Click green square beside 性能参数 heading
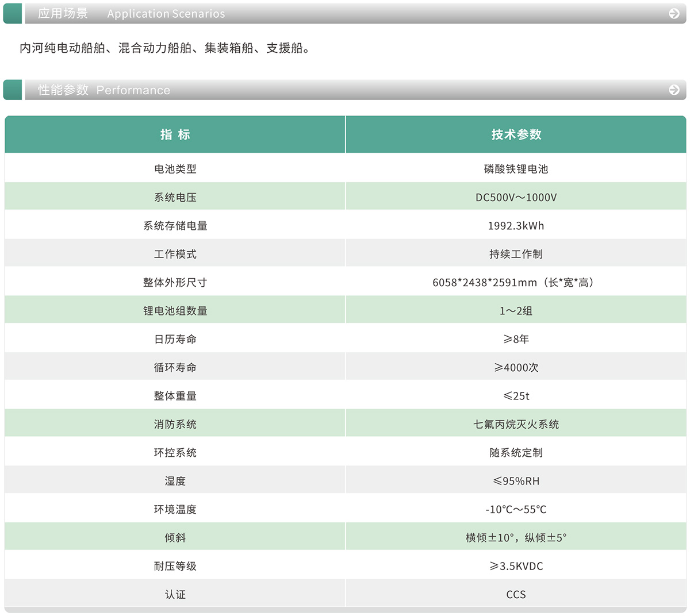 13,90
